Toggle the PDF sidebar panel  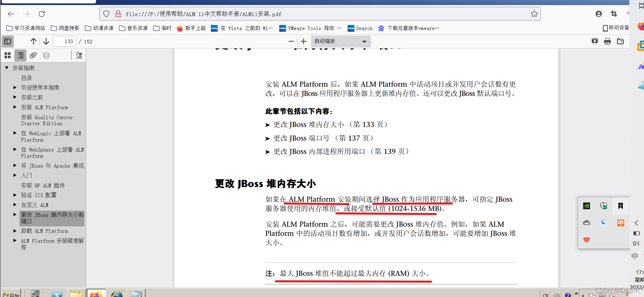8,41
